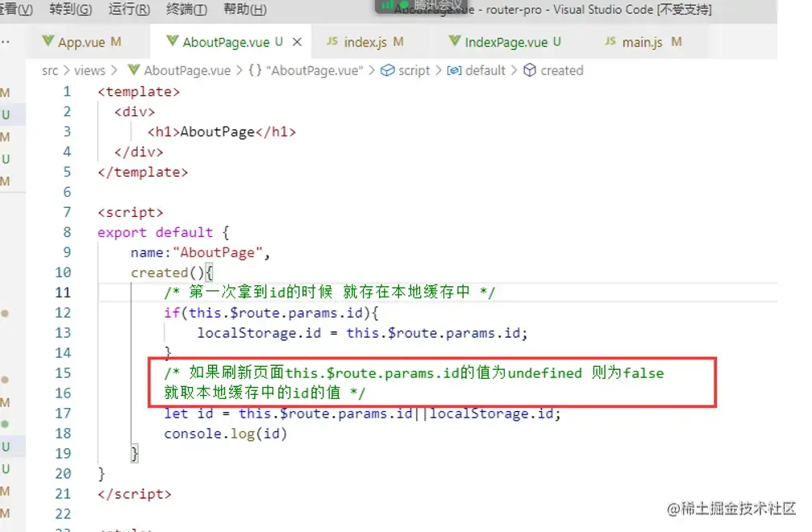Screen dimensions: 812x532
Task: Click the Vue icon on App.vue tab
Action: tap(48, 40)
